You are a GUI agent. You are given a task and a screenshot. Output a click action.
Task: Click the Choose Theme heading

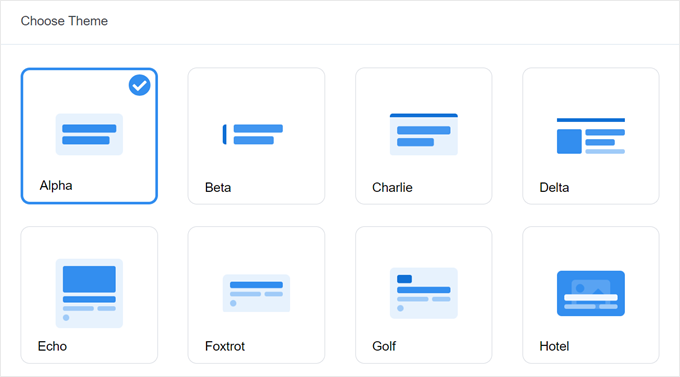64,21
